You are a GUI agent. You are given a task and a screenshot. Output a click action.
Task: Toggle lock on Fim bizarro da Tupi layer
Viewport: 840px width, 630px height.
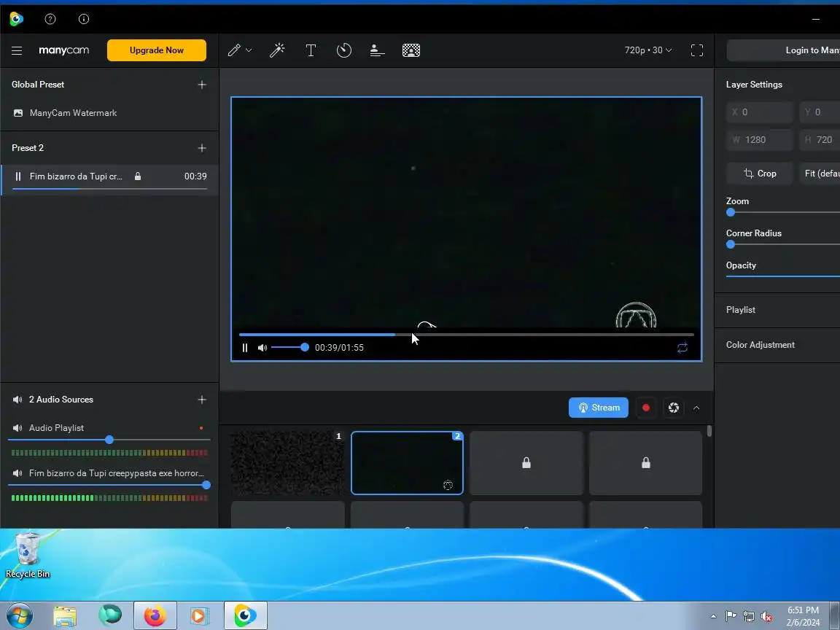(138, 176)
